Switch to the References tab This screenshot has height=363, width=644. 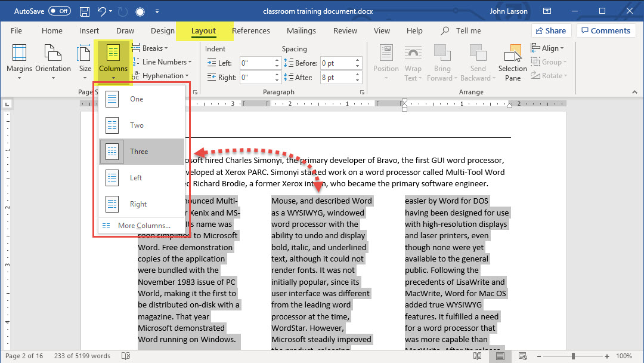click(x=250, y=31)
